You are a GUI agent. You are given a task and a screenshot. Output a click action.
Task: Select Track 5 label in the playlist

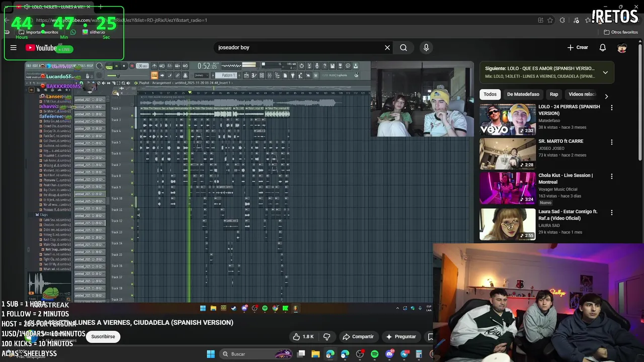pyautogui.click(x=116, y=142)
